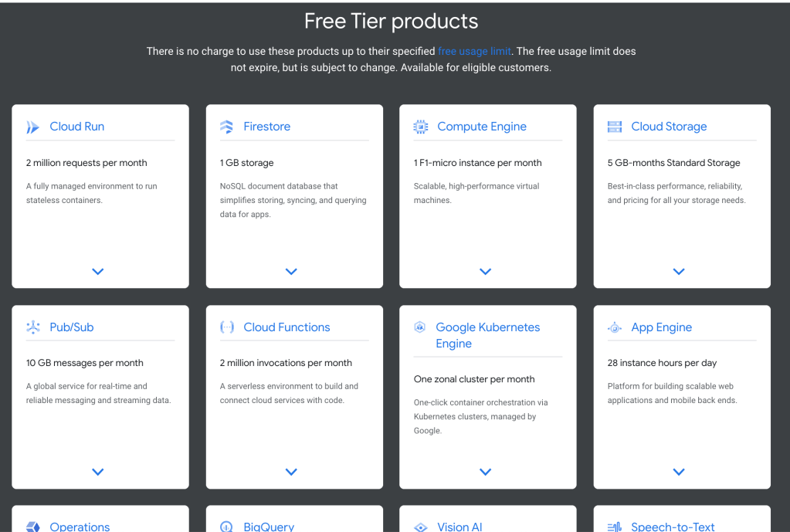Expand the Pub/Sub card details

click(97, 472)
